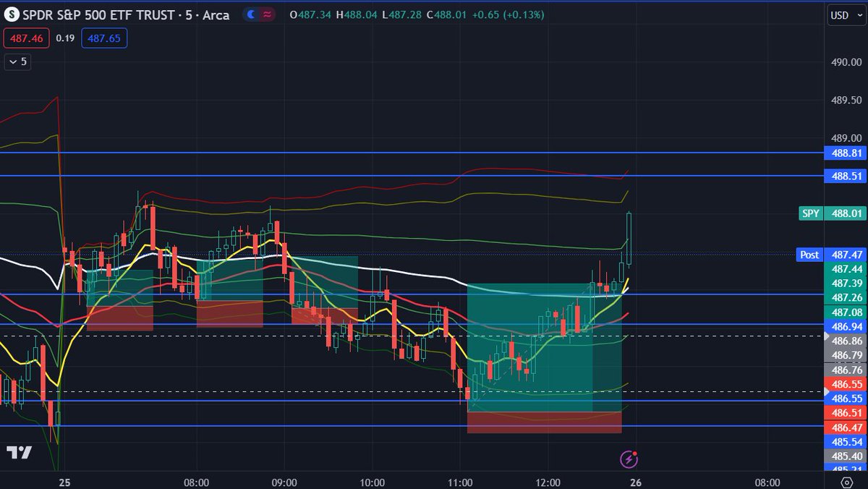Image resolution: width=868 pixels, height=489 pixels.
Task: Click the blue 486.55 price label
Action: (x=846, y=399)
